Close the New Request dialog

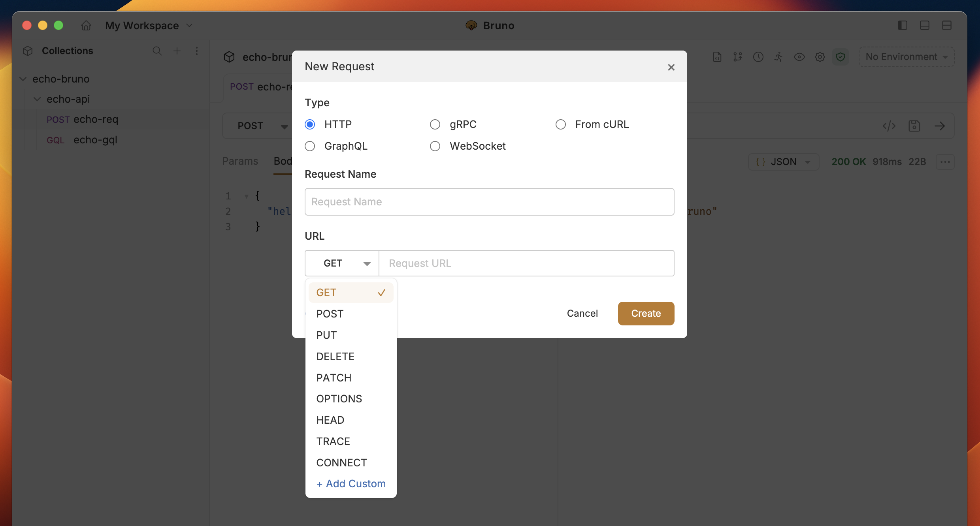671,68
